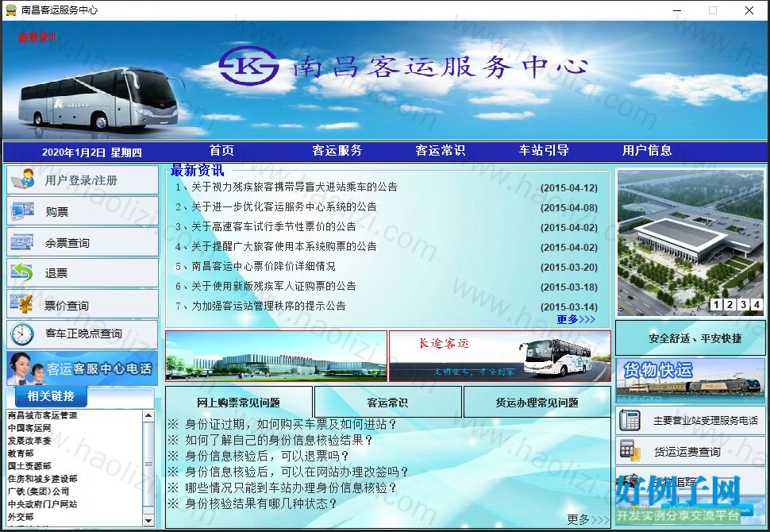The image size is (770, 532).
Task: Click the related links scrollbar down arrow
Action: 148,520
